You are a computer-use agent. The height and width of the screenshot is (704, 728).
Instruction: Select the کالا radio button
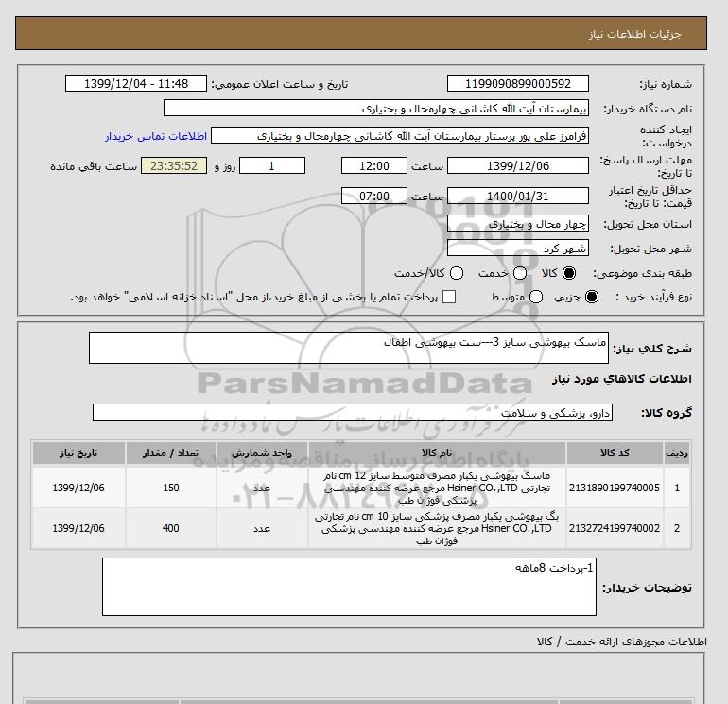click(569, 273)
